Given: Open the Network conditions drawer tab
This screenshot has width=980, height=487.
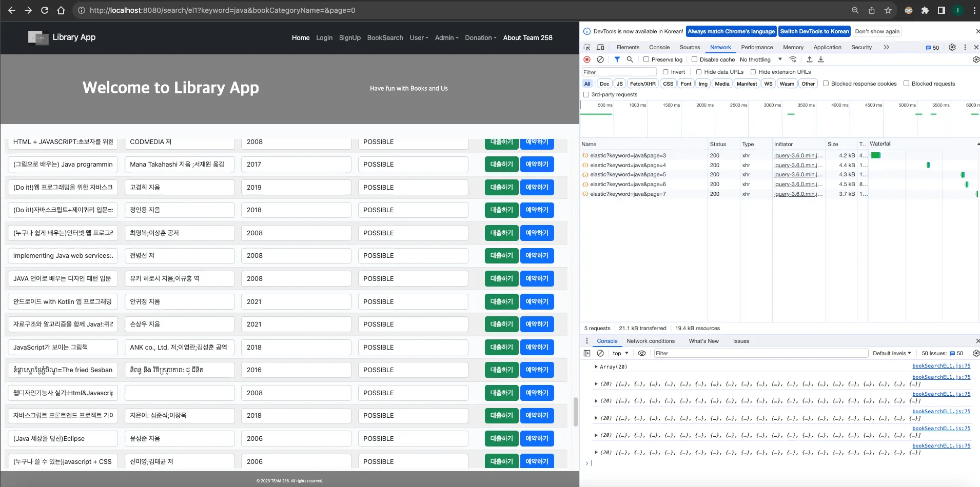Looking at the screenshot, I should 651,341.
